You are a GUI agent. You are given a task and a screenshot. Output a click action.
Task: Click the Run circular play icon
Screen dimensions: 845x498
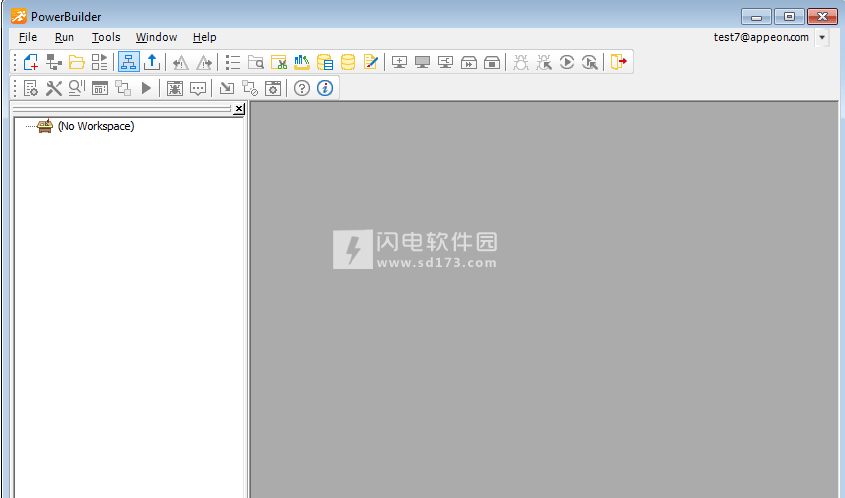click(x=567, y=62)
